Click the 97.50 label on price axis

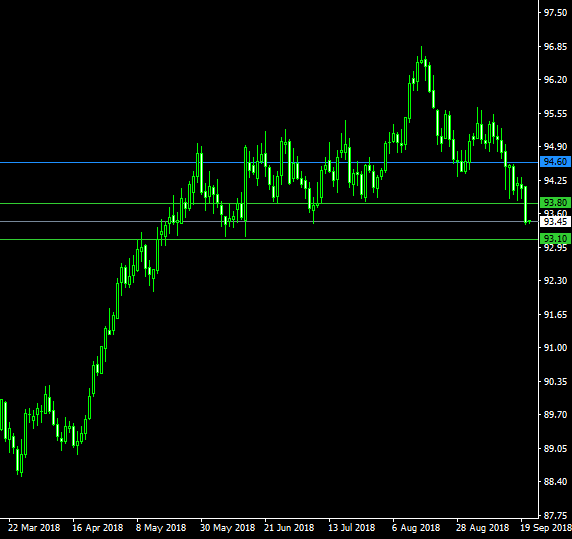(556, 13)
